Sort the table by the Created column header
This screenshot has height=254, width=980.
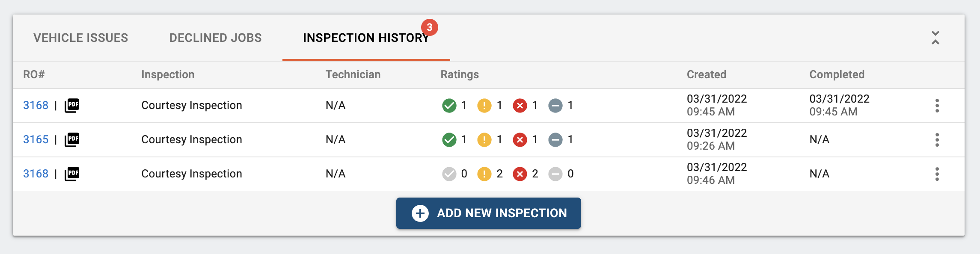click(x=706, y=74)
